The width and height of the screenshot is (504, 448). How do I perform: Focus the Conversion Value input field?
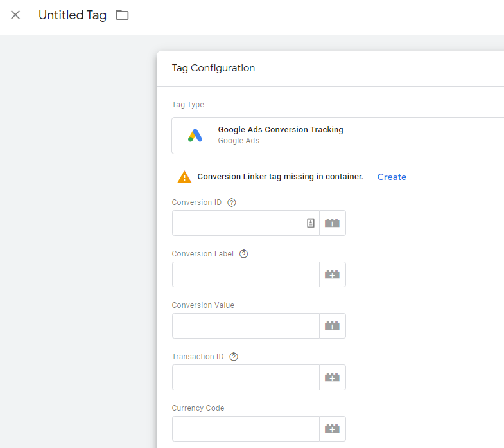pos(245,326)
